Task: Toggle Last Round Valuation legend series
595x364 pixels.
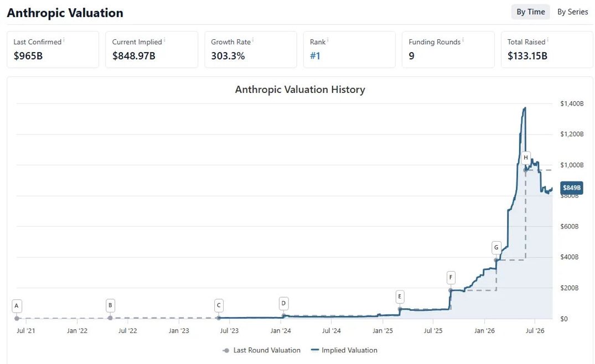Action: coord(261,350)
